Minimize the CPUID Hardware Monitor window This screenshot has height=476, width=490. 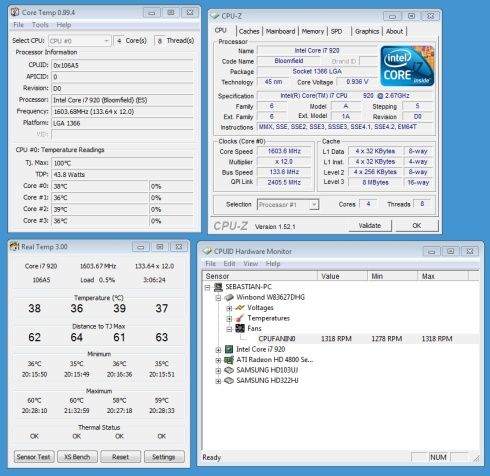click(x=431, y=251)
